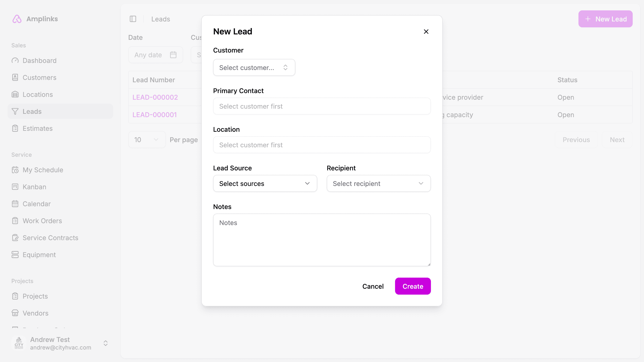644x362 pixels.
Task: Toggle the sidebar panel icon
Action: click(133, 19)
